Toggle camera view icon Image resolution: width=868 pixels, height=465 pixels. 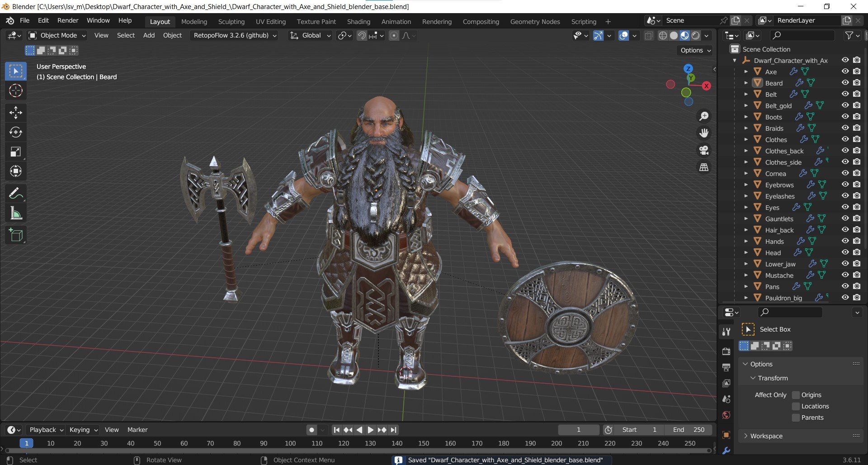(704, 150)
